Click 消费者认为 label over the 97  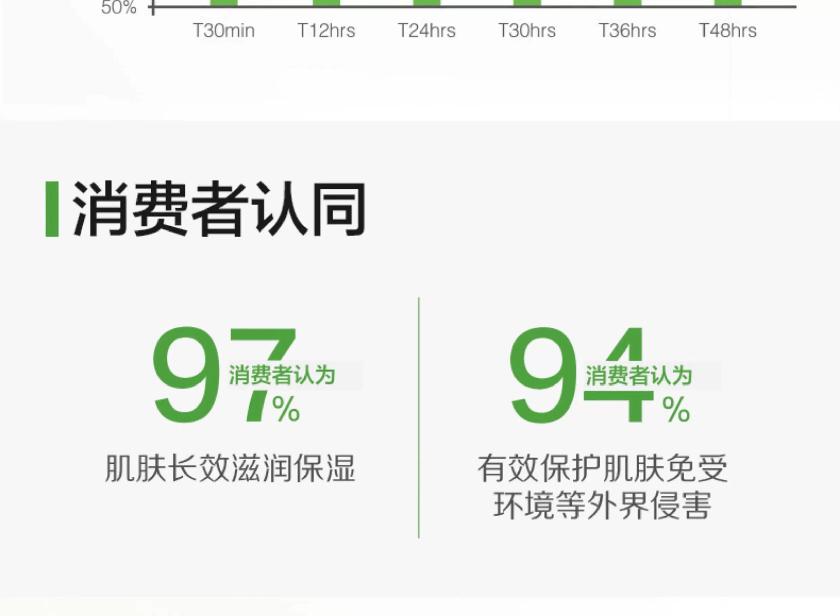[282, 375]
